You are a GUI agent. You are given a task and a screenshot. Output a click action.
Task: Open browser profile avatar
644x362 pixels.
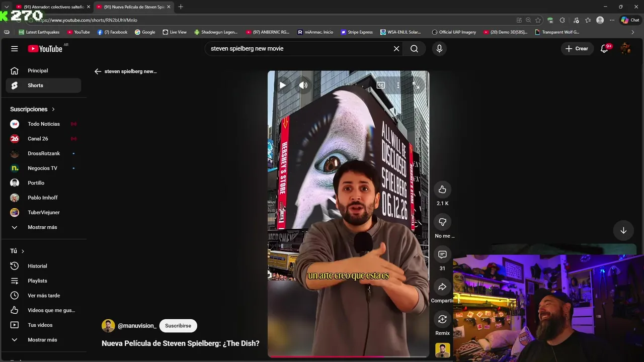point(600,20)
